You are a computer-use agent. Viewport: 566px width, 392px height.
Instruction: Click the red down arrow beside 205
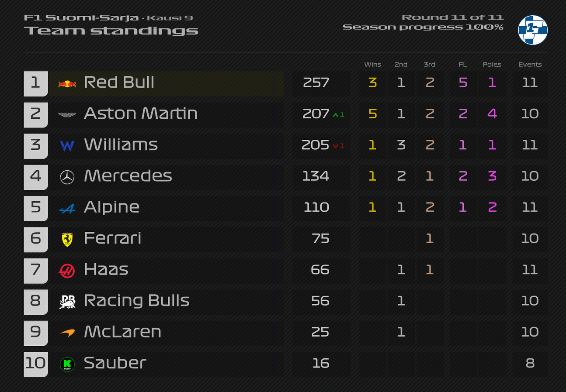[x=335, y=146]
